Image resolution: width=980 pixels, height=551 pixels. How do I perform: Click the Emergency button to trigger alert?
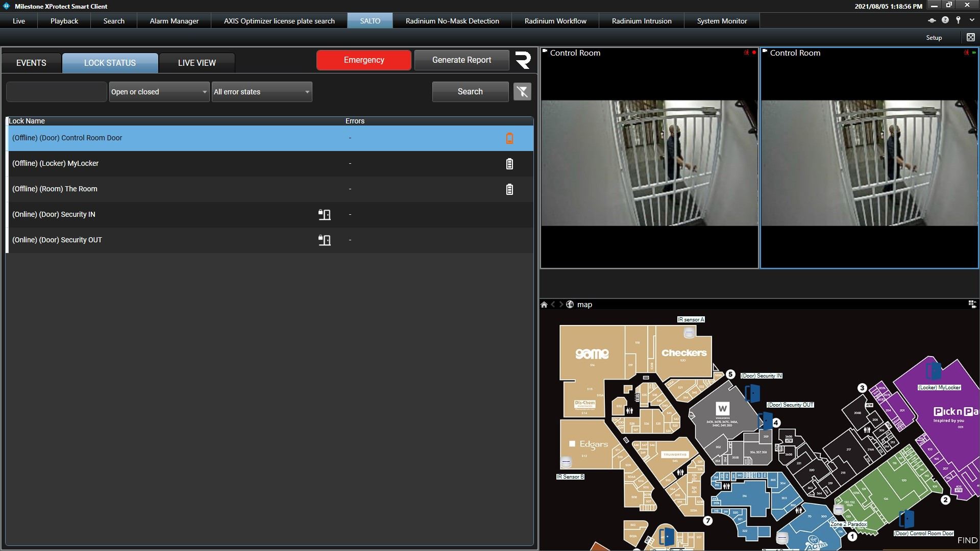tap(363, 60)
